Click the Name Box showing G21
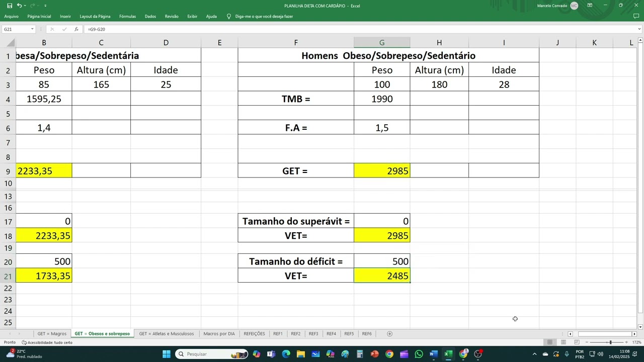 click(16, 29)
